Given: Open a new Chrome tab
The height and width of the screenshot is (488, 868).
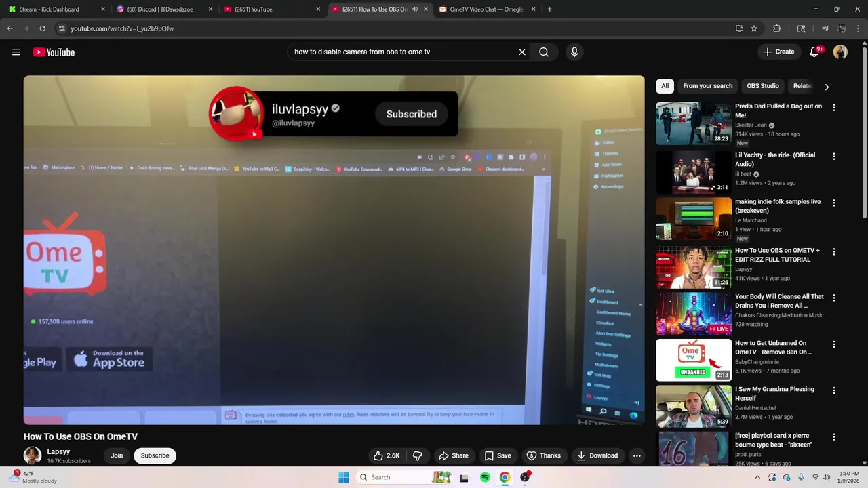Looking at the screenshot, I should (x=549, y=9).
